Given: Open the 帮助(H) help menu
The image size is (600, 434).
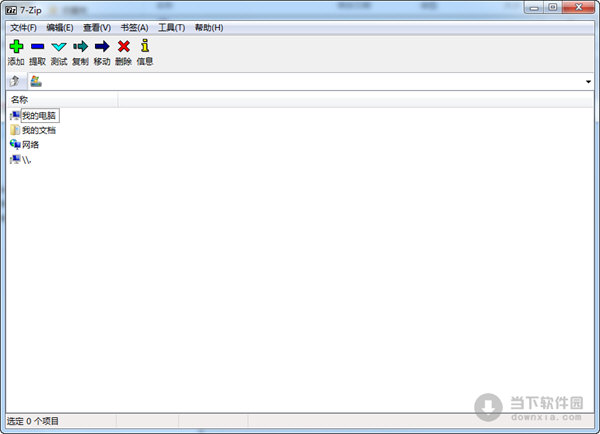Looking at the screenshot, I should point(209,28).
